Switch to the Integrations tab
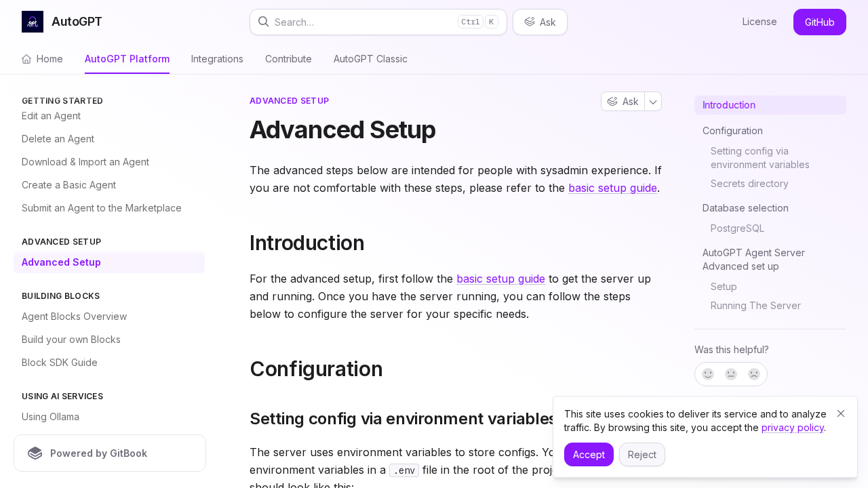The image size is (868, 488). click(217, 59)
